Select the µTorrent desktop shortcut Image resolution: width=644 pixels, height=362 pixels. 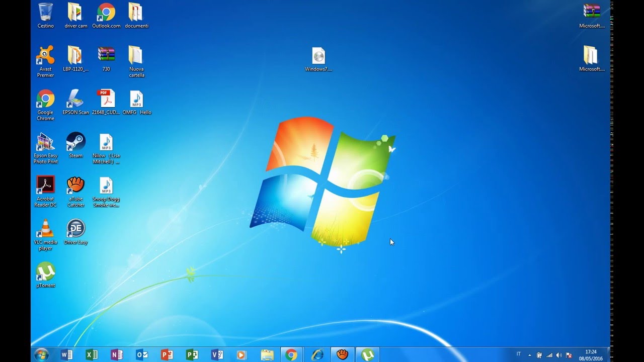[x=45, y=275]
